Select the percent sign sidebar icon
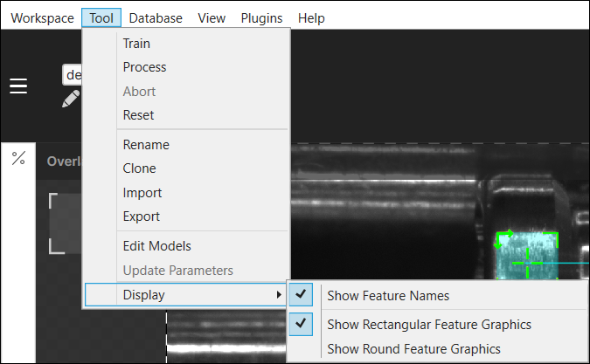The height and width of the screenshot is (364, 590). (x=18, y=158)
